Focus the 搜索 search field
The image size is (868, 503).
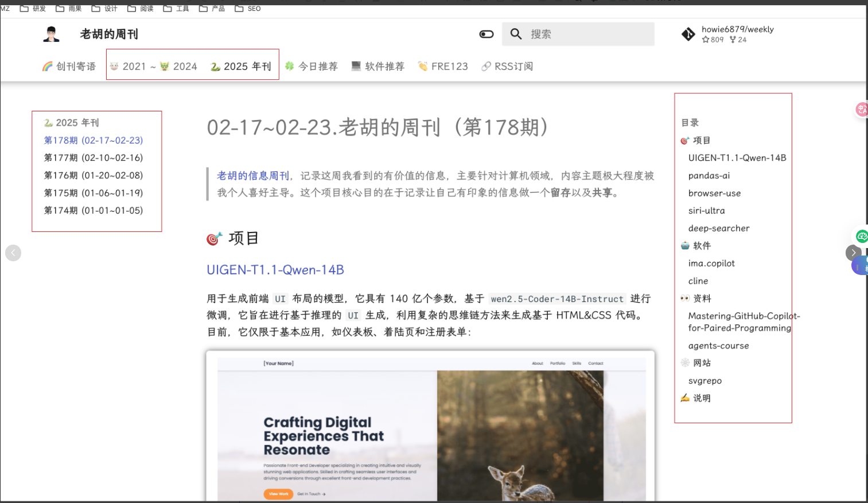click(578, 34)
